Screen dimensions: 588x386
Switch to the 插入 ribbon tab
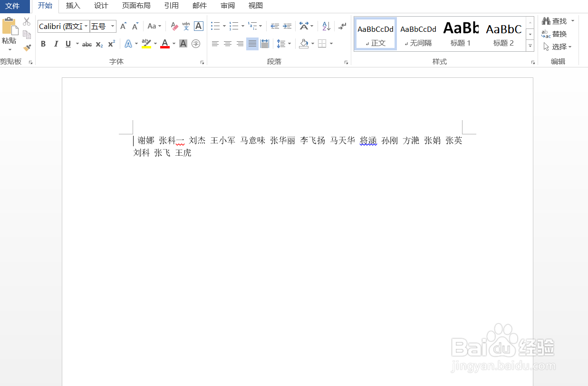pyautogui.click(x=73, y=6)
